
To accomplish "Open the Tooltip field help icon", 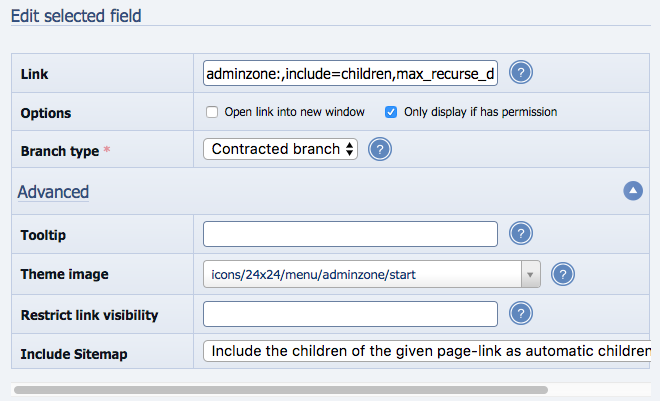I will (x=520, y=234).
